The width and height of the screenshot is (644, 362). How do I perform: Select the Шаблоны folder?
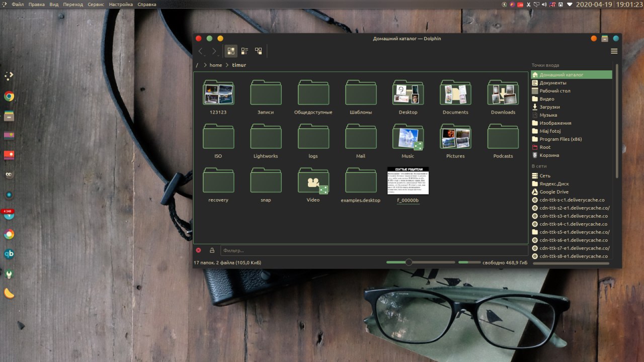pyautogui.click(x=361, y=97)
